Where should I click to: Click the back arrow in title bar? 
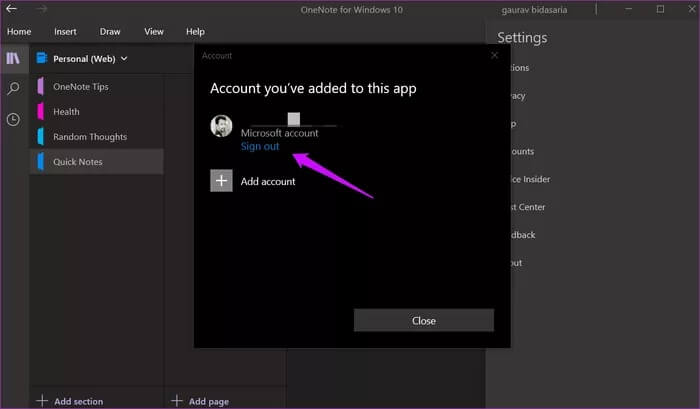coord(12,8)
